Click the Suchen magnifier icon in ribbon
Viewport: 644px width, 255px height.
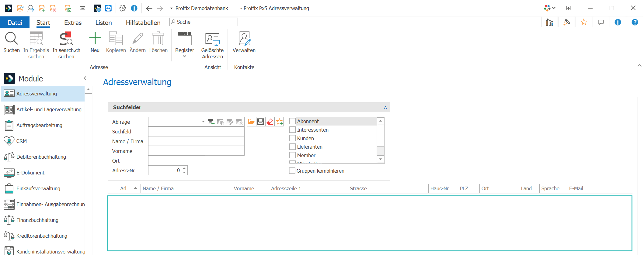click(12, 39)
